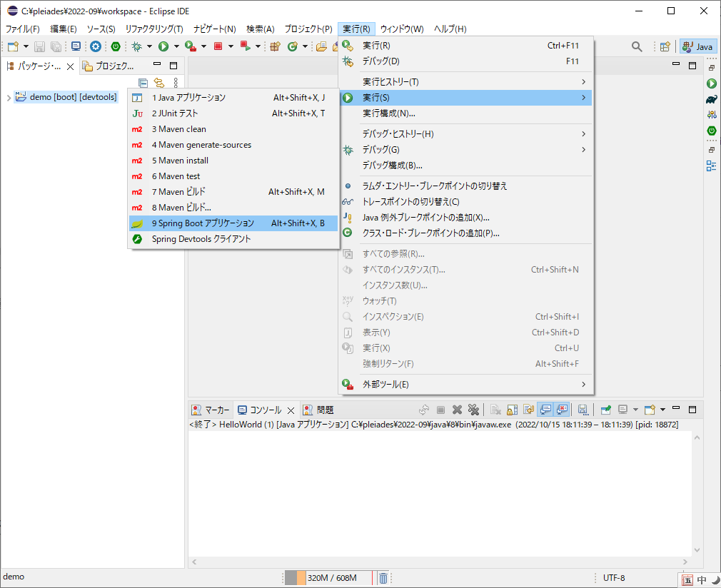The width and height of the screenshot is (721, 588).
Task: Toggle ラムダ・エントリー・ブレークポイントの切り替え
Action: [x=466, y=186]
